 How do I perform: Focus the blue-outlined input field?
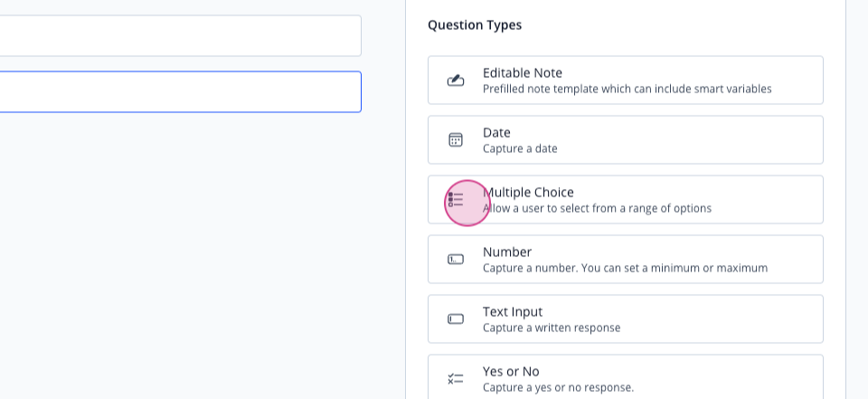(x=180, y=92)
